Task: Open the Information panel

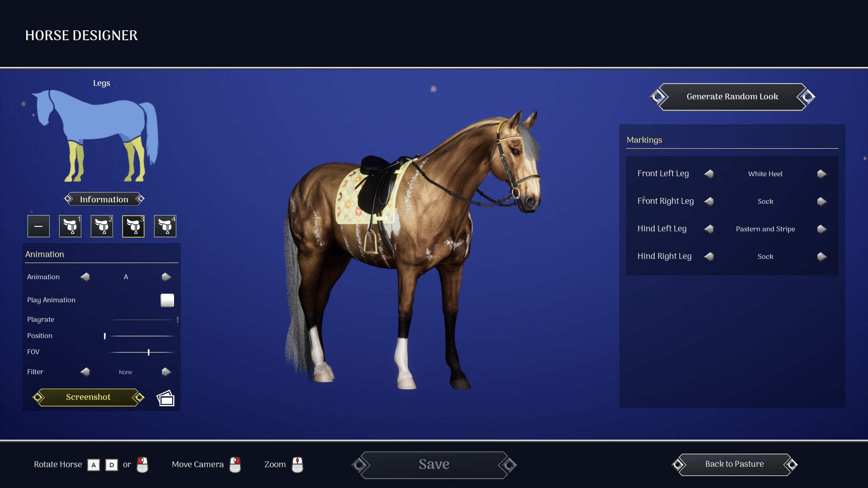Action: click(x=104, y=199)
